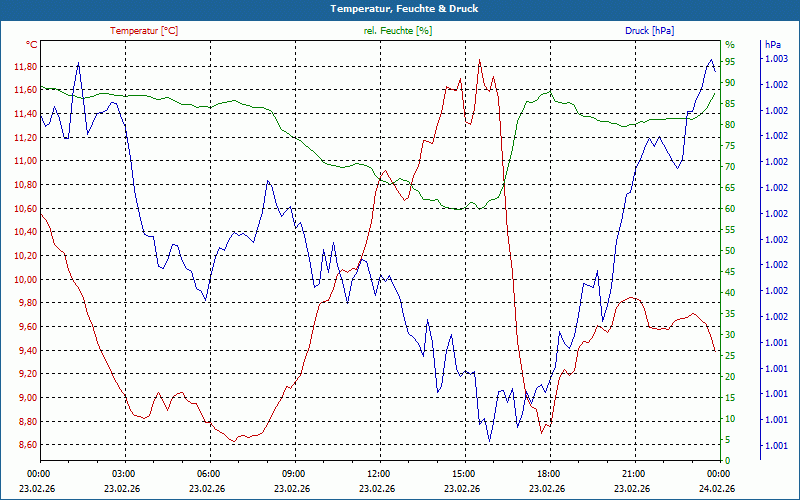Click the 15:00 time axis label

(464, 473)
